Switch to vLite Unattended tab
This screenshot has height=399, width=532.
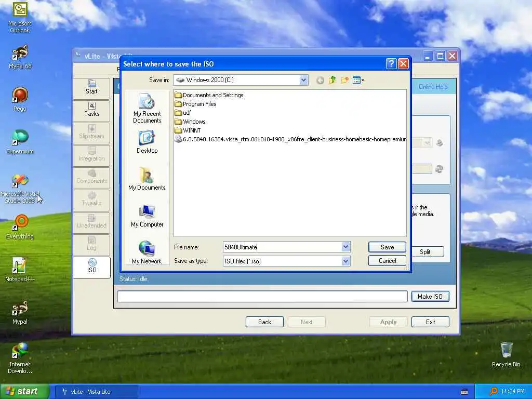[x=91, y=222]
